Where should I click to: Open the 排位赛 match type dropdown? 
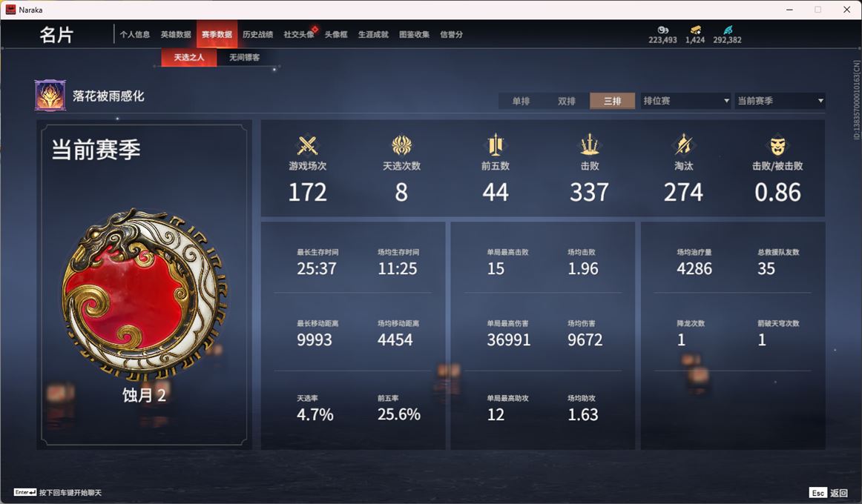pyautogui.click(x=685, y=101)
